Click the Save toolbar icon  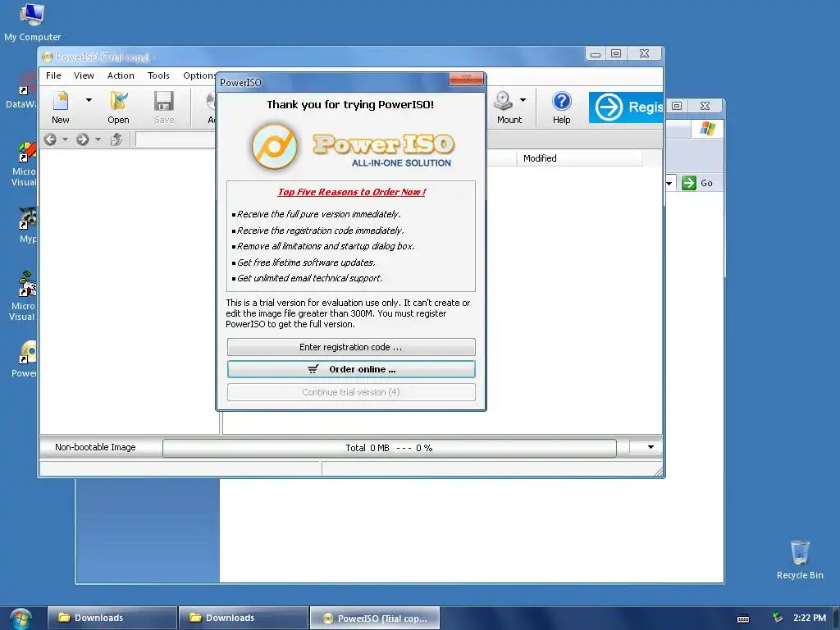(x=164, y=101)
